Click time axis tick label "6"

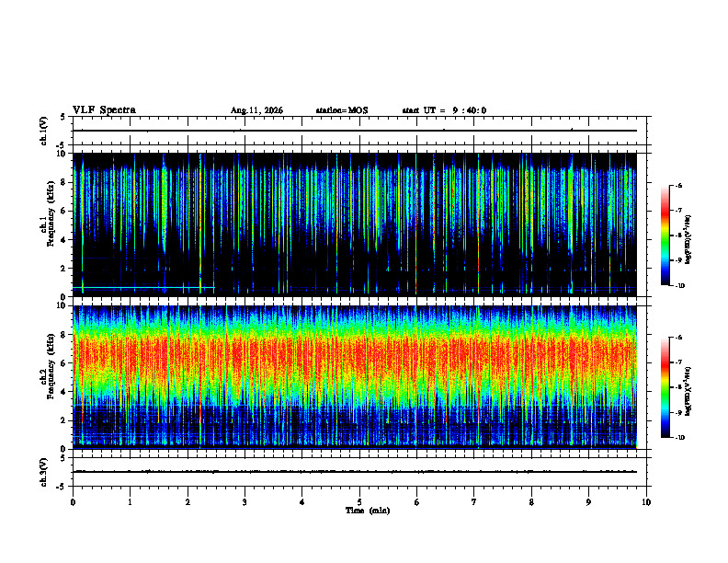pyautogui.click(x=417, y=502)
